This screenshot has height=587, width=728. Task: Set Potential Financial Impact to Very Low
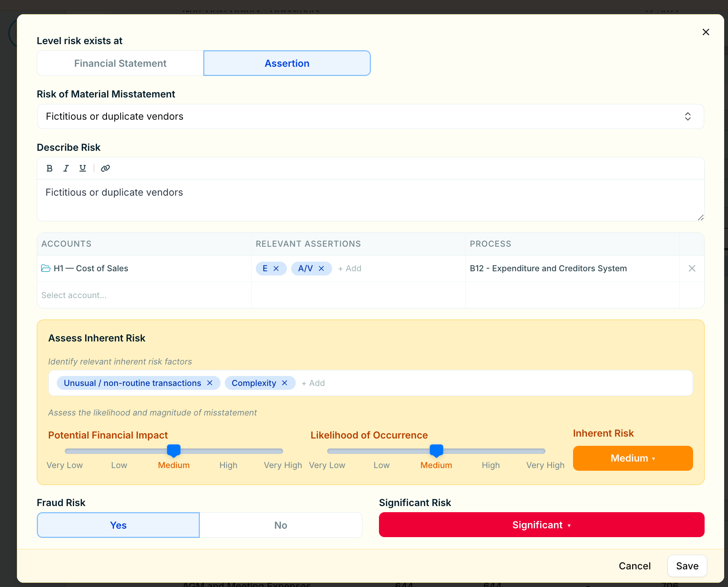(x=65, y=465)
